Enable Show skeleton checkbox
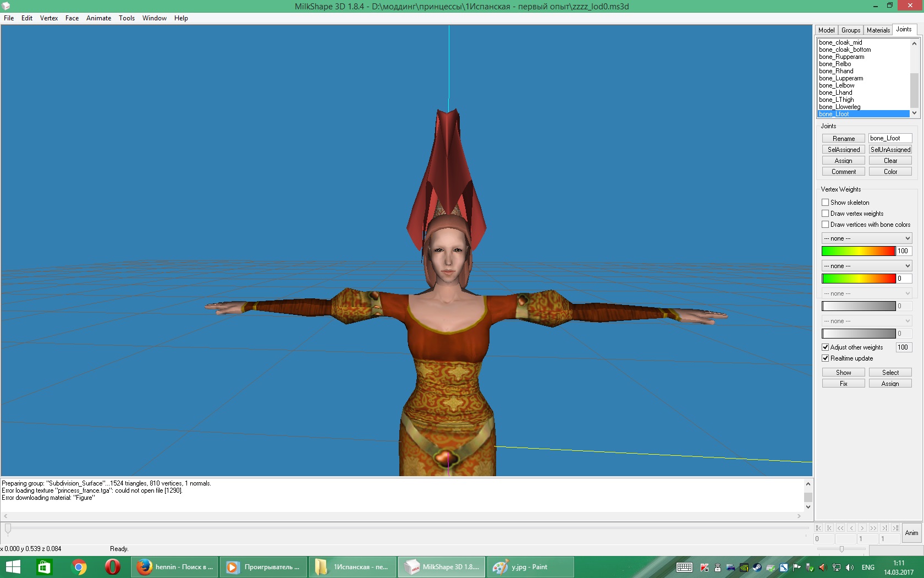The image size is (924, 578). 825,203
